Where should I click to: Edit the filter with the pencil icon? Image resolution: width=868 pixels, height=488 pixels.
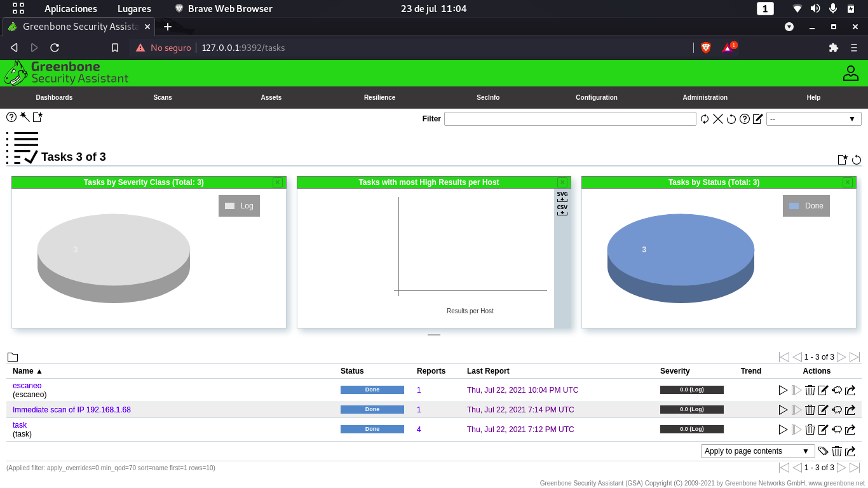757,119
